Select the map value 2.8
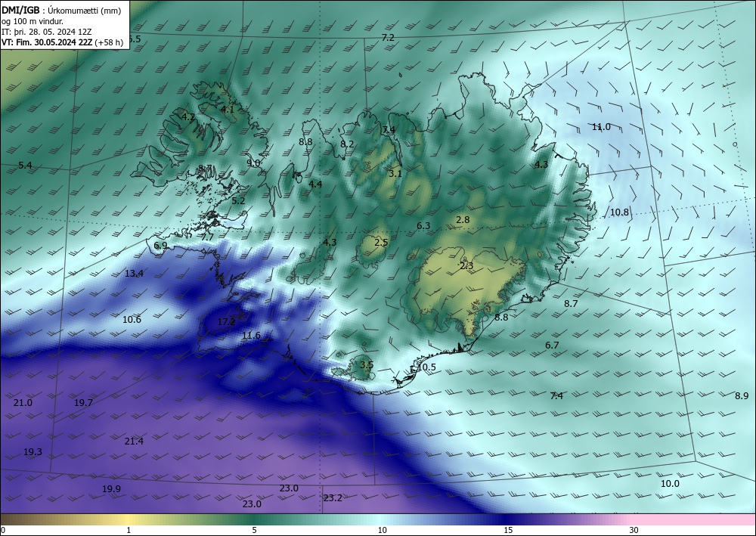Screen dimensions: 756x536 [463, 220]
